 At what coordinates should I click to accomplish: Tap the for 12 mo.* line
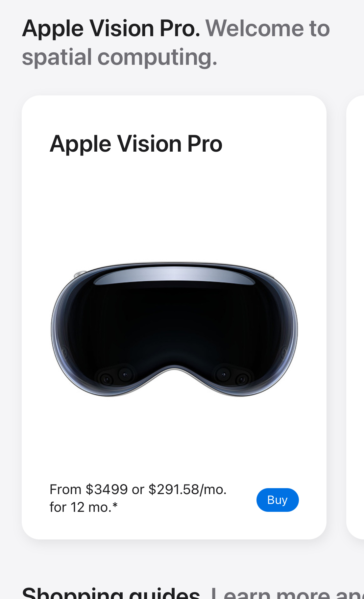click(84, 507)
